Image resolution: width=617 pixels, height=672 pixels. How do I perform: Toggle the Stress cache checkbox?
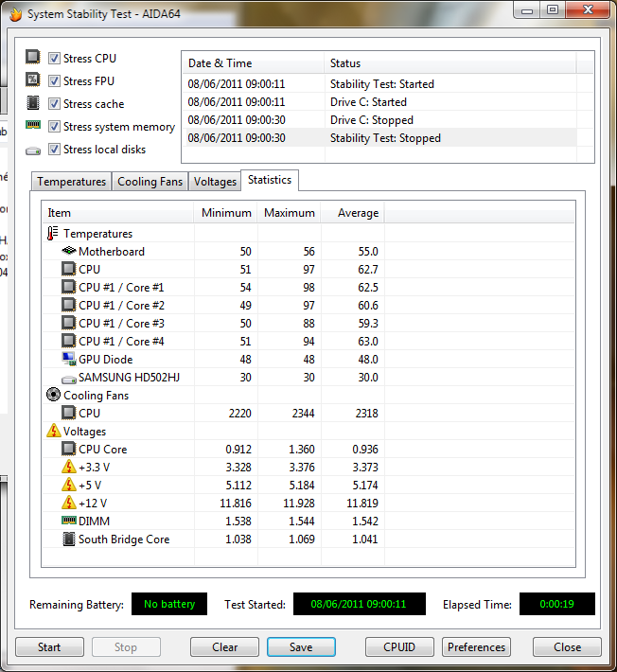click(x=54, y=104)
